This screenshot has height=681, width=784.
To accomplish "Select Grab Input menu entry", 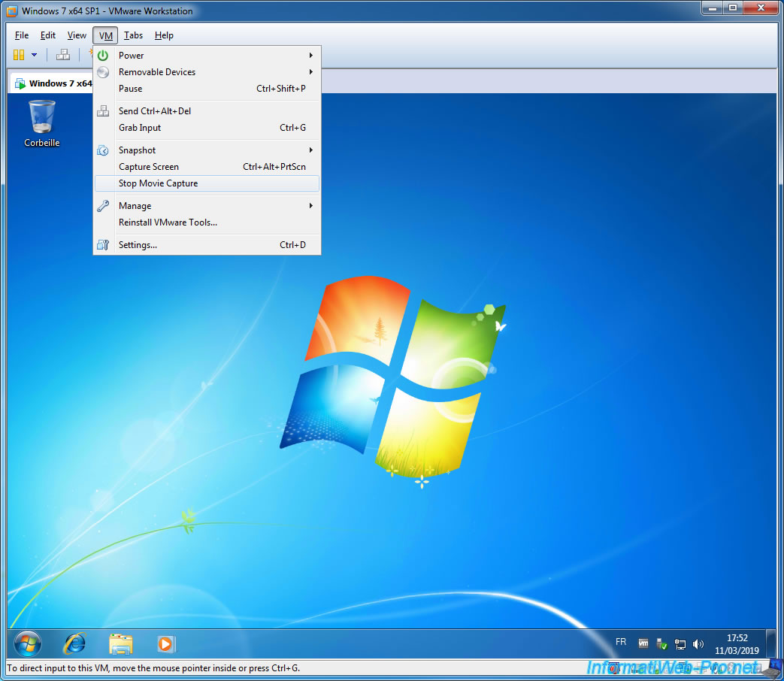I will coord(207,128).
